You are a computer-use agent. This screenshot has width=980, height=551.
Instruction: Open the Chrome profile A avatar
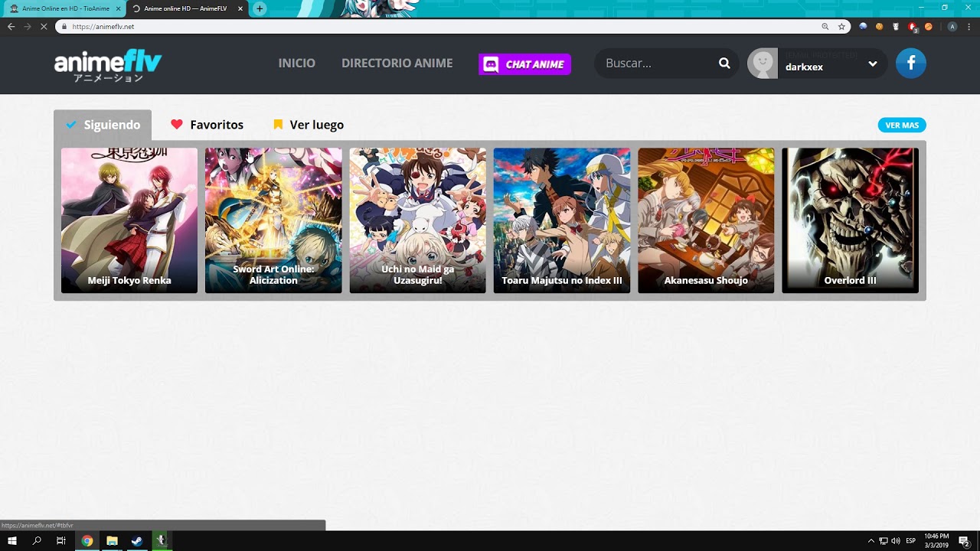pyautogui.click(x=952, y=26)
